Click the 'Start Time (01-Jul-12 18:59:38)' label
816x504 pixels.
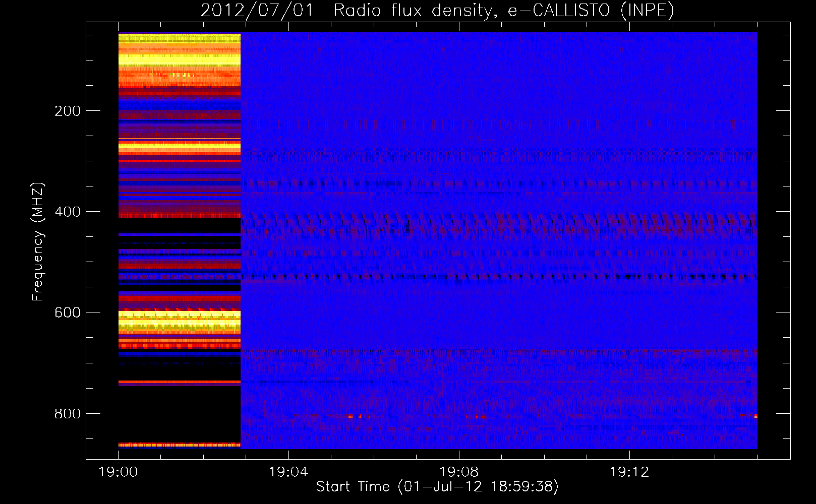coord(437,487)
